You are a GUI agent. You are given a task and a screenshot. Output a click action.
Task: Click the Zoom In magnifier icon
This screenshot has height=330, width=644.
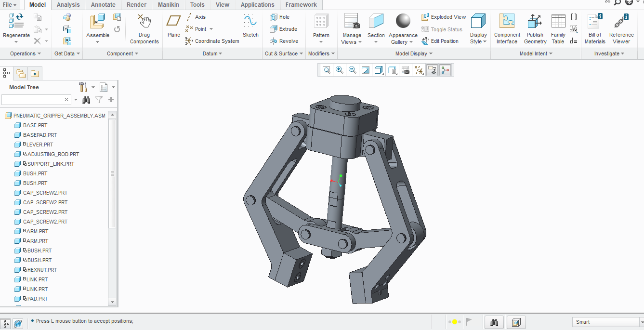tap(340, 70)
